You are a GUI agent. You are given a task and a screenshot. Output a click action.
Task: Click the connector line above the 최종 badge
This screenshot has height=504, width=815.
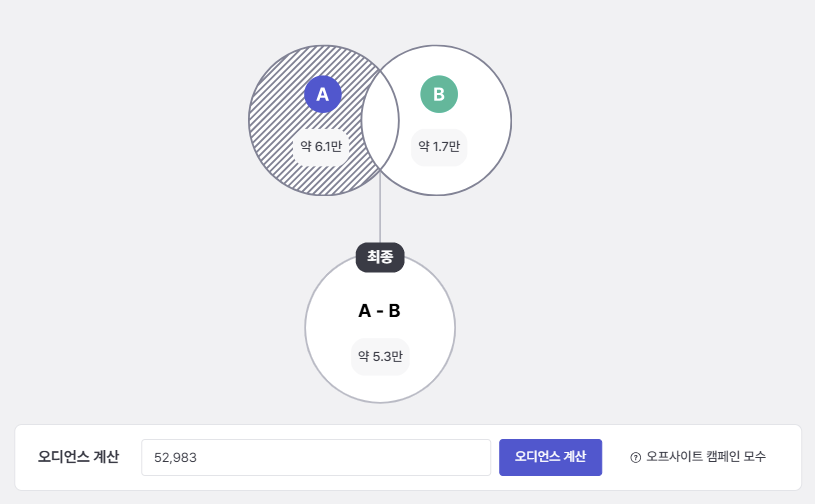tap(380, 215)
